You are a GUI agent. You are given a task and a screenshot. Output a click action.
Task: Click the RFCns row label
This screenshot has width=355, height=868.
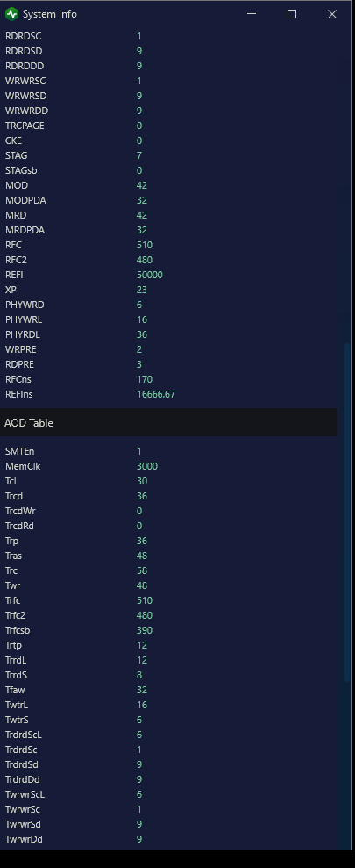pyautogui.click(x=18, y=379)
